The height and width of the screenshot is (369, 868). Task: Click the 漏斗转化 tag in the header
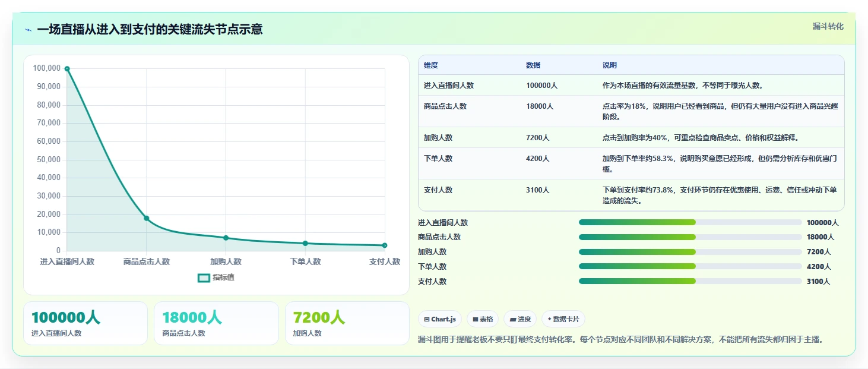click(x=828, y=26)
